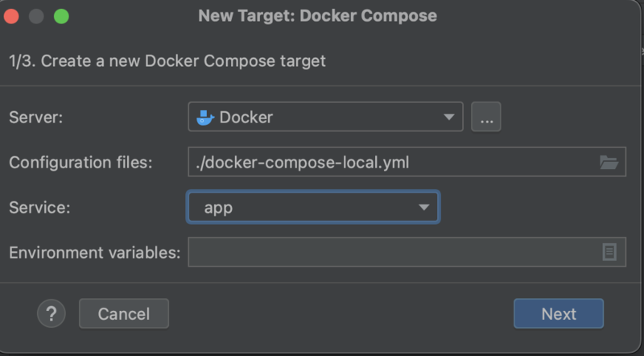The height and width of the screenshot is (356, 644).
Task: Open help with the question mark button
Action: [x=51, y=313]
